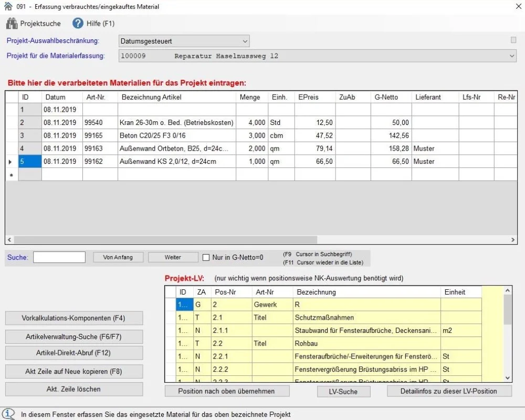Delete current row with 'Akt. Zeile löschen'
This screenshot has height=420, width=525.
point(73,389)
